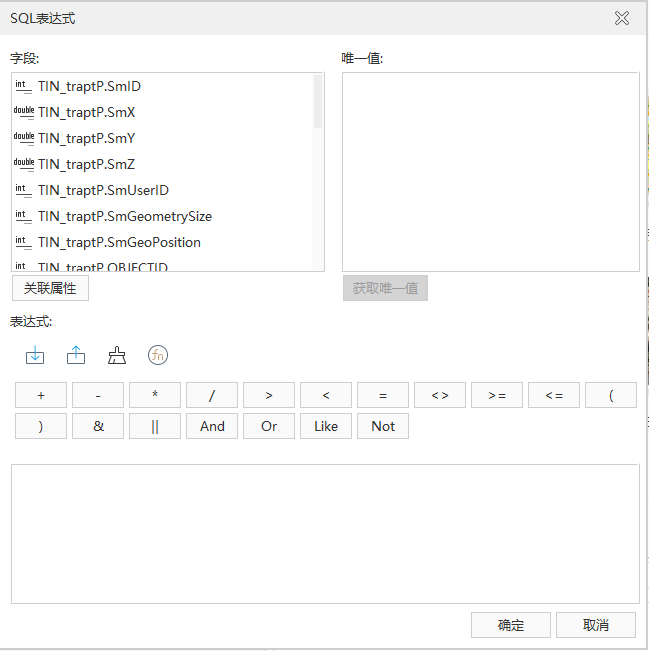Insert the not-equal <> operator
This screenshot has width=649, height=651.
coord(440,396)
